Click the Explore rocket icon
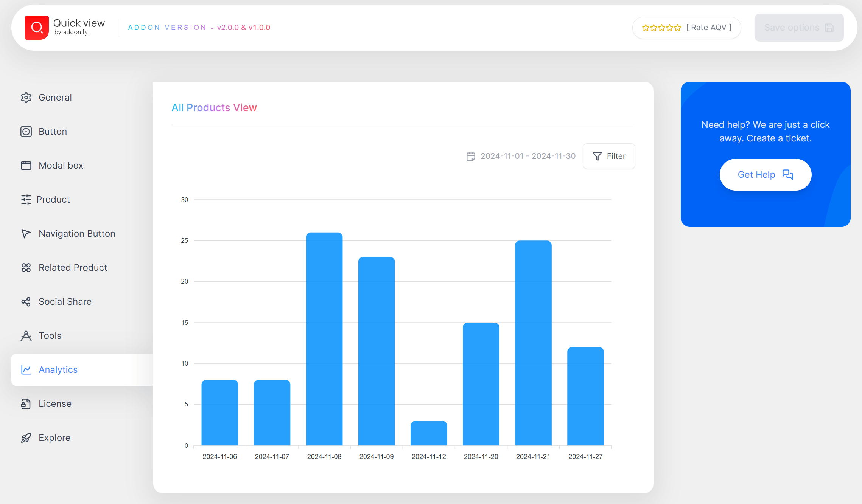The image size is (862, 504). point(26,438)
